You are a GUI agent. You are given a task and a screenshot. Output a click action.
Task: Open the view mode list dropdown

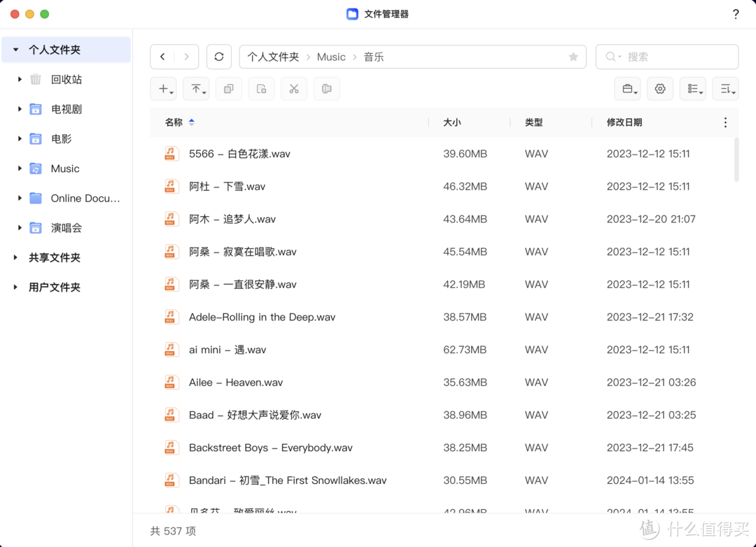tap(692, 89)
